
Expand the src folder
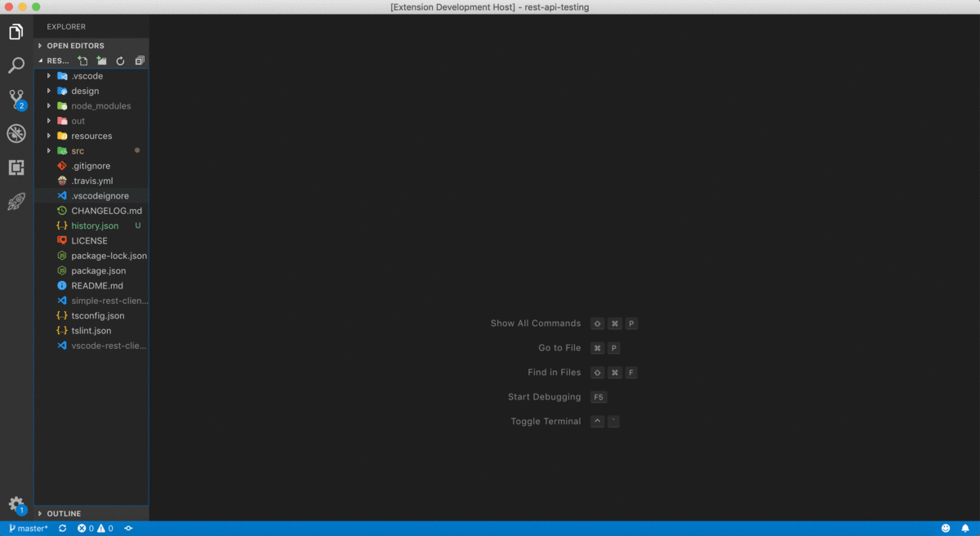pyautogui.click(x=91, y=151)
